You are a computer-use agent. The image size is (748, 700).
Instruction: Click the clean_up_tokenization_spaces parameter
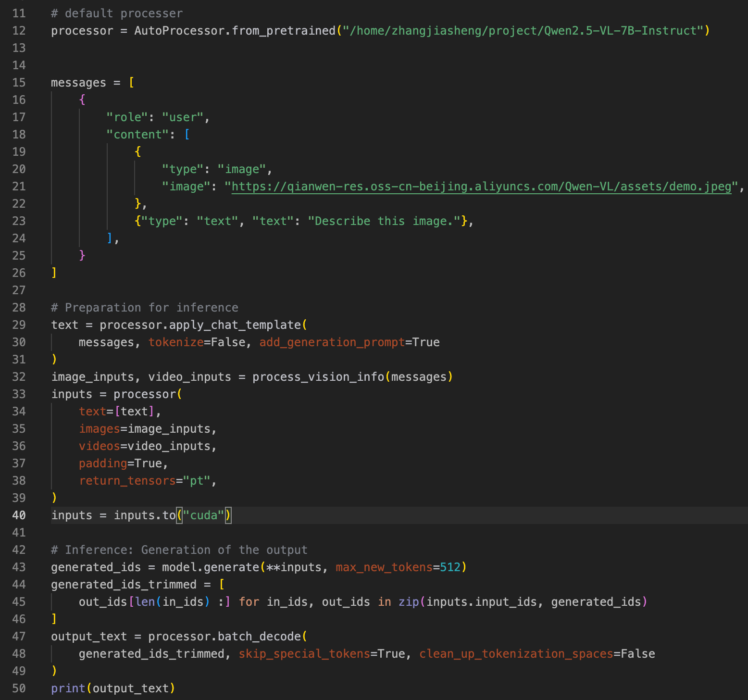516,654
